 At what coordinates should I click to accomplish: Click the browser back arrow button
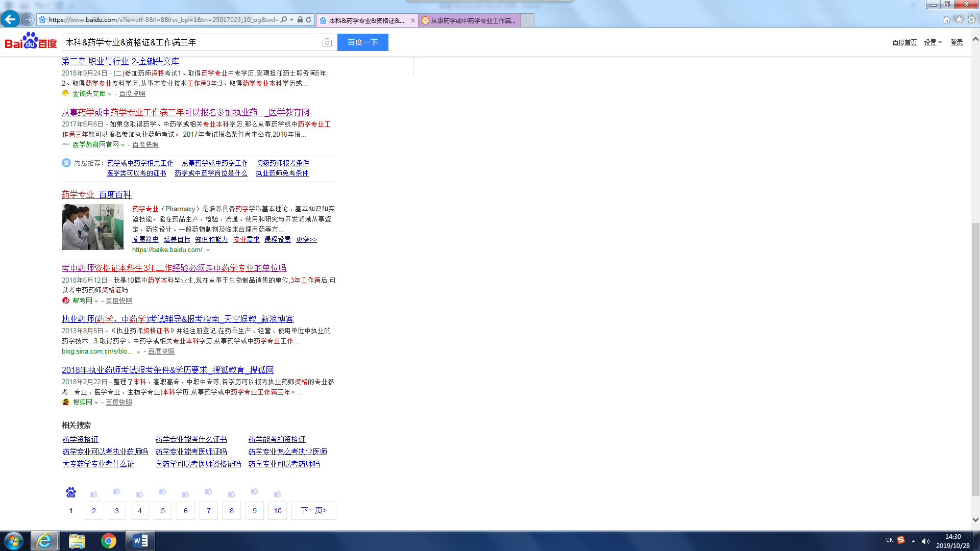tap(10, 19)
